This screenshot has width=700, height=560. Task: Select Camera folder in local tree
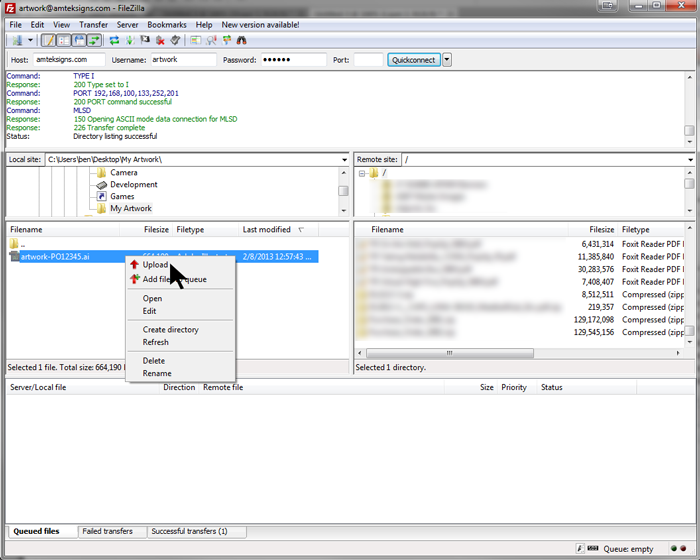[124, 173]
